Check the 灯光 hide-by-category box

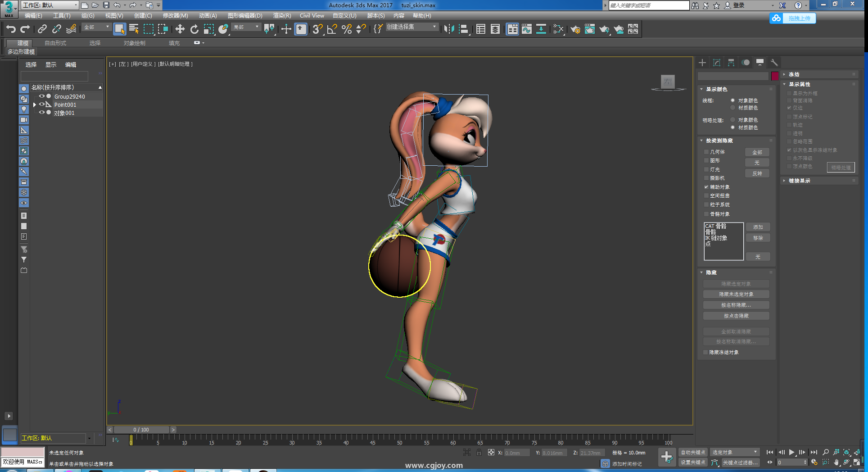706,170
